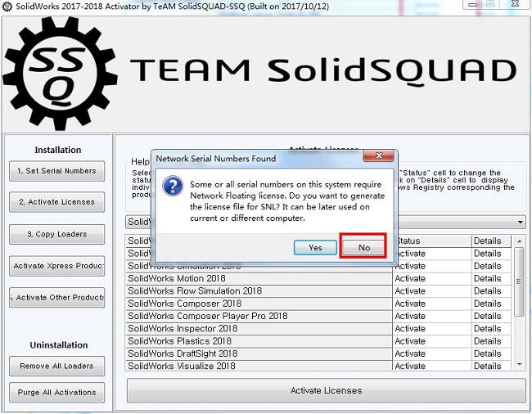Close the Network Serial Numbers Found dialog

tap(379, 155)
